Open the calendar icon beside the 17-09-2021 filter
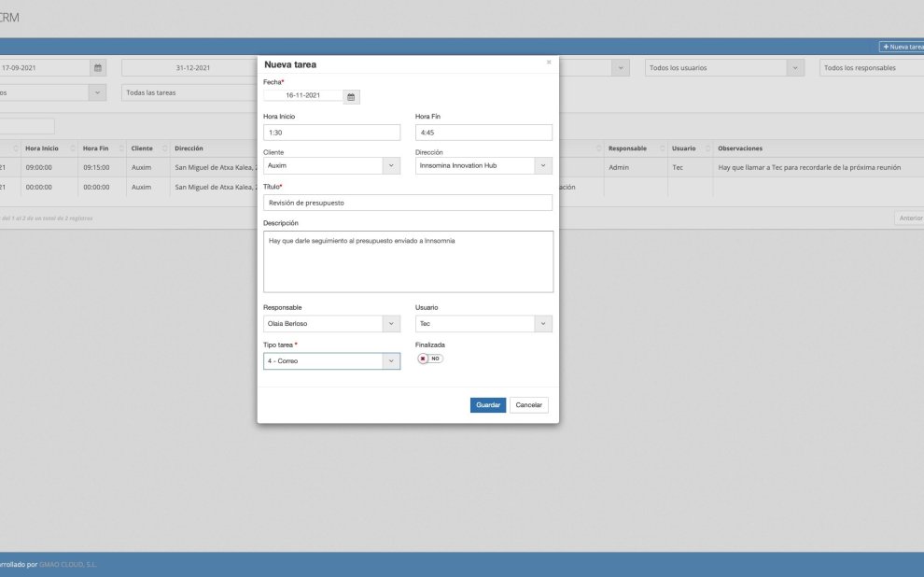 (98, 68)
